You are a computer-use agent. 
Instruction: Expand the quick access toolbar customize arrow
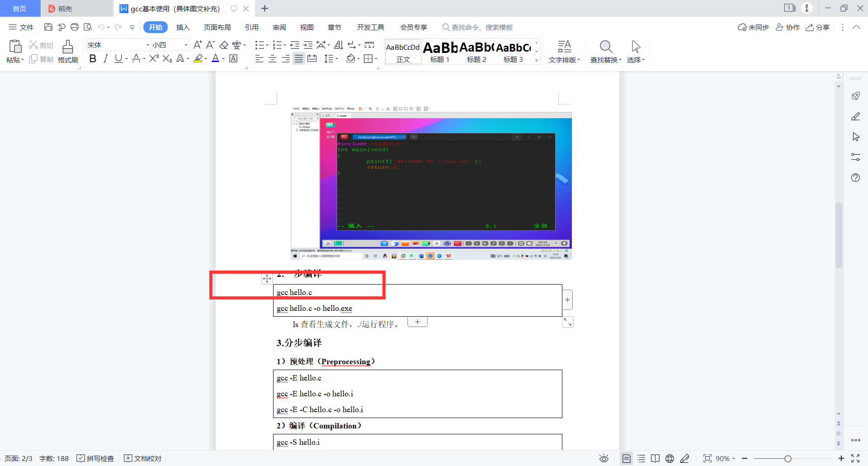click(x=132, y=27)
